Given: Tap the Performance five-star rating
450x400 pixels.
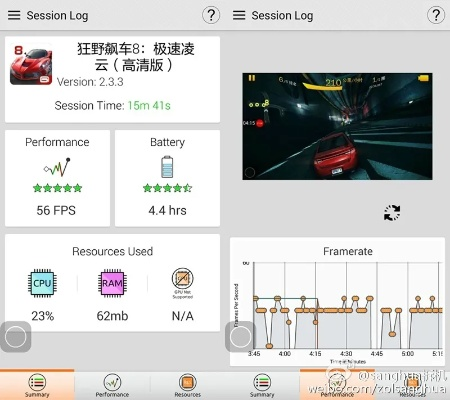Looking at the screenshot, I should click(x=57, y=188).
